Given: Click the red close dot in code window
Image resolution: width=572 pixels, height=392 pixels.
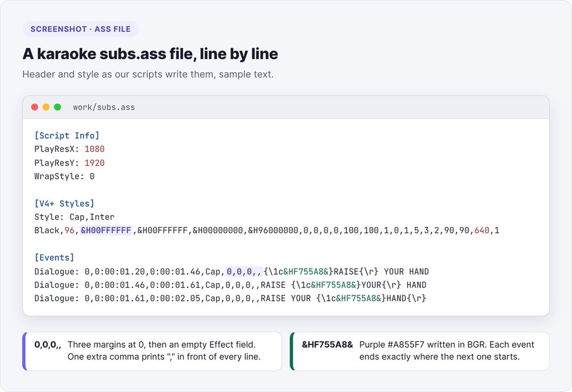Looking at the screenshot, I should pos(35,107).
